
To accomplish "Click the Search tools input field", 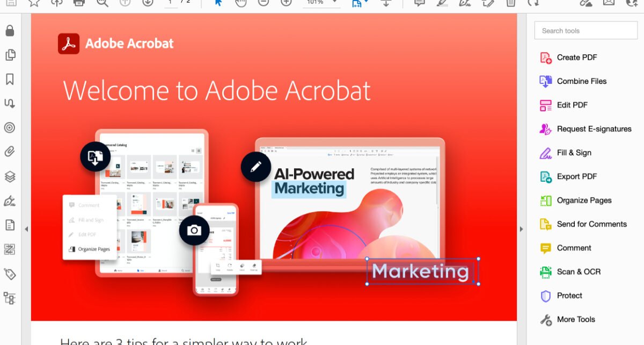I will coord(586,31).
